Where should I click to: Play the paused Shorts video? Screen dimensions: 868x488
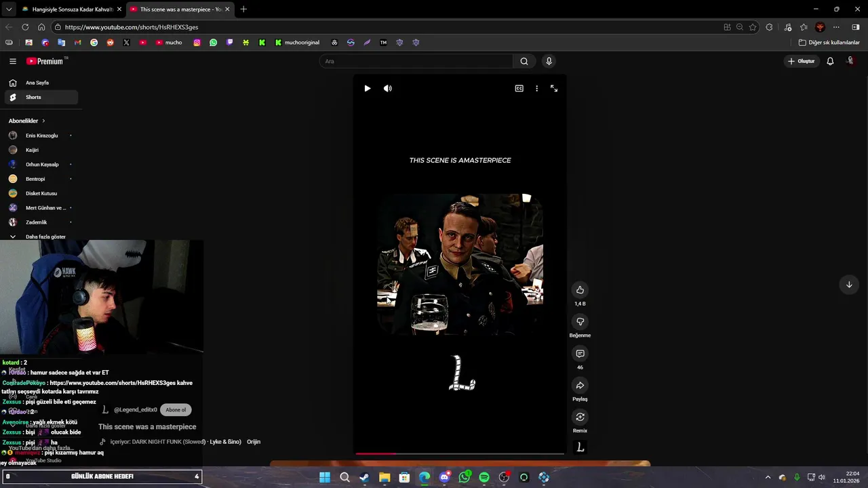(367, 88)
